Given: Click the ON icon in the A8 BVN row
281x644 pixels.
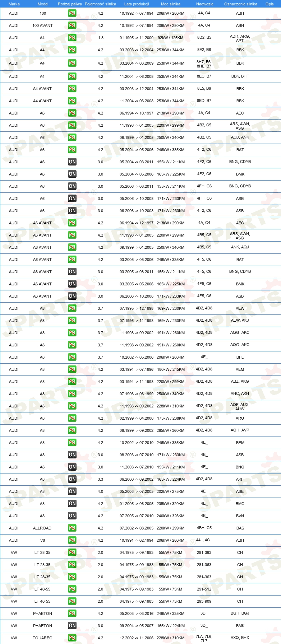Looking at the screenshot, I should pyautogui.click(x=72, y=516).
